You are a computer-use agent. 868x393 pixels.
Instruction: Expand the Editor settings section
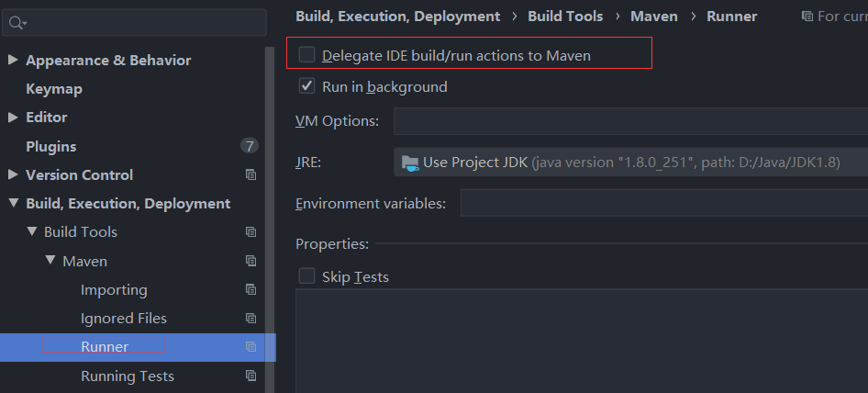click(x=13, y=118)
